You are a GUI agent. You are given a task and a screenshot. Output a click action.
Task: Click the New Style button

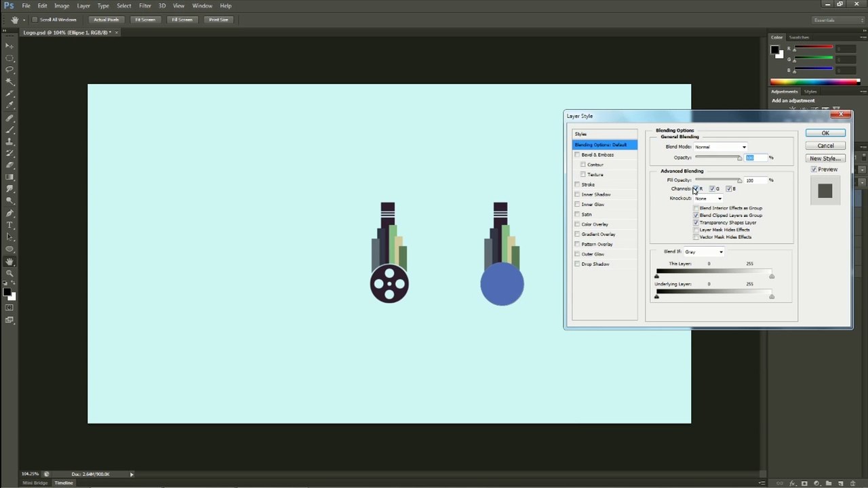[x=825, y=159]
